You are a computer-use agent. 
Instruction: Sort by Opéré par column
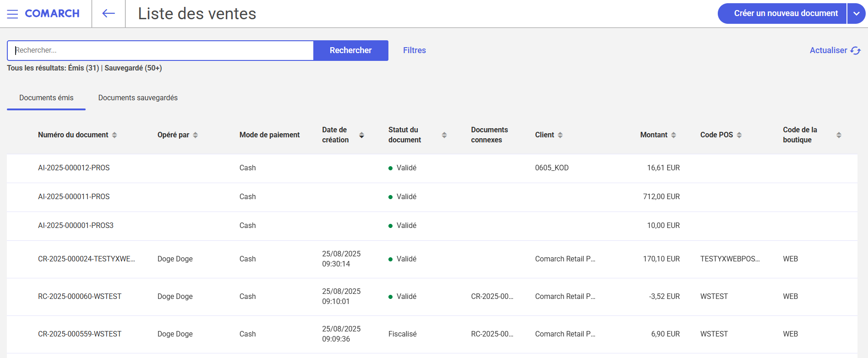point(195,135)
